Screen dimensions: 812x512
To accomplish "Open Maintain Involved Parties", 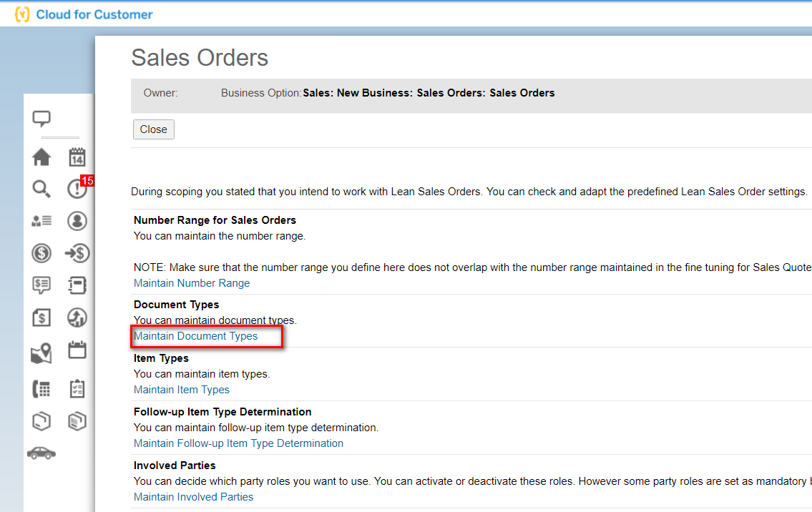I will pos(193,496).
